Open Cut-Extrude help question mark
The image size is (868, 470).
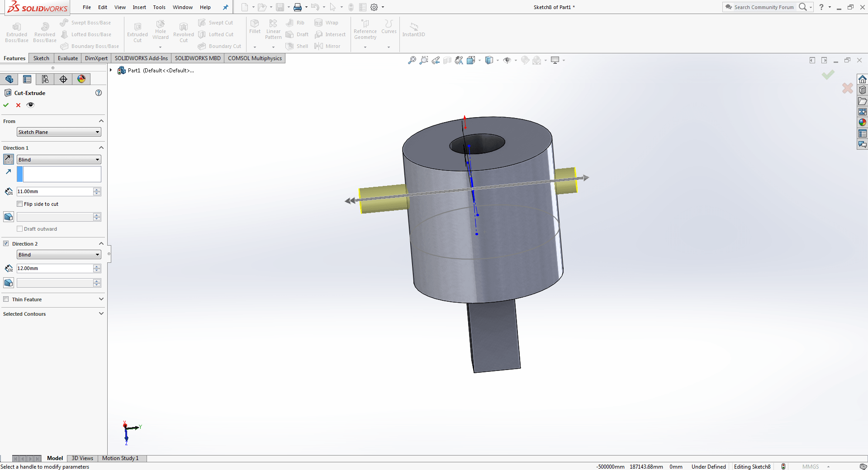(x=99, y=93)
